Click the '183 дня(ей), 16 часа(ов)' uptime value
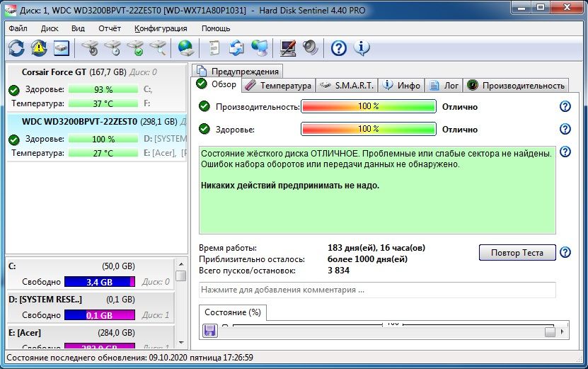The width and height of the screenshot is (588, 369). pyautogui.click(x=376, y=248)
